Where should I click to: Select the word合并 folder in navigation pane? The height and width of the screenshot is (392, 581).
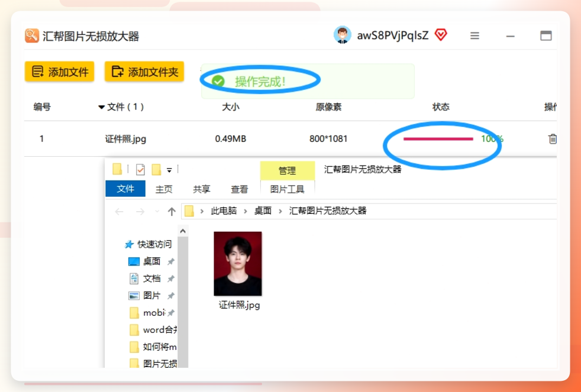[160, 330]
